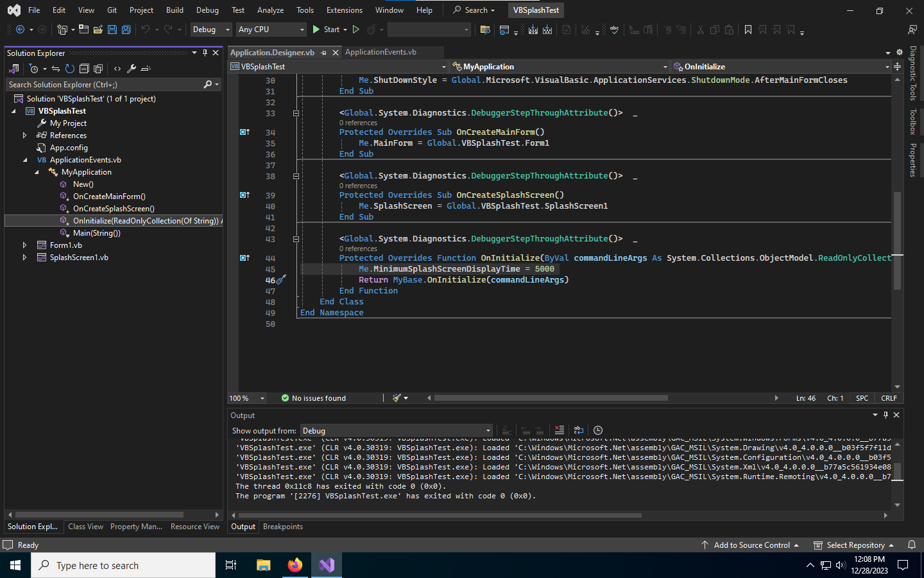924x578 pixels.
Task: Click Collapse All in Solution Explorer
Action: pyautogui.click(x=84, y=69)
